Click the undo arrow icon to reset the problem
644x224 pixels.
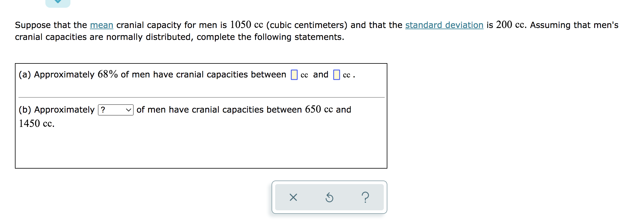[329, 197]
